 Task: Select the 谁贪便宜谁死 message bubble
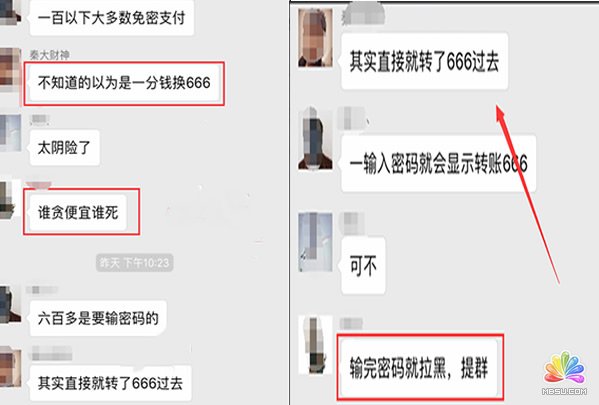point(78,212)
